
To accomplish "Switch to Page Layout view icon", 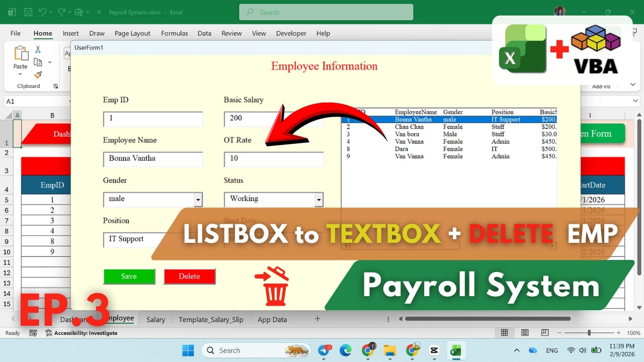I will pyautogui.click(x=525, y=333).
